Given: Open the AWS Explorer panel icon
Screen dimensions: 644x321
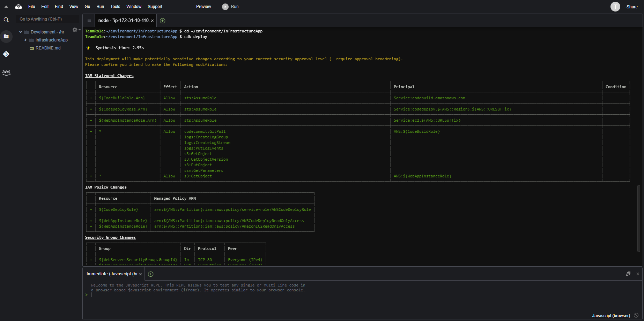Looking at the screenshot, I should point(6,72).
